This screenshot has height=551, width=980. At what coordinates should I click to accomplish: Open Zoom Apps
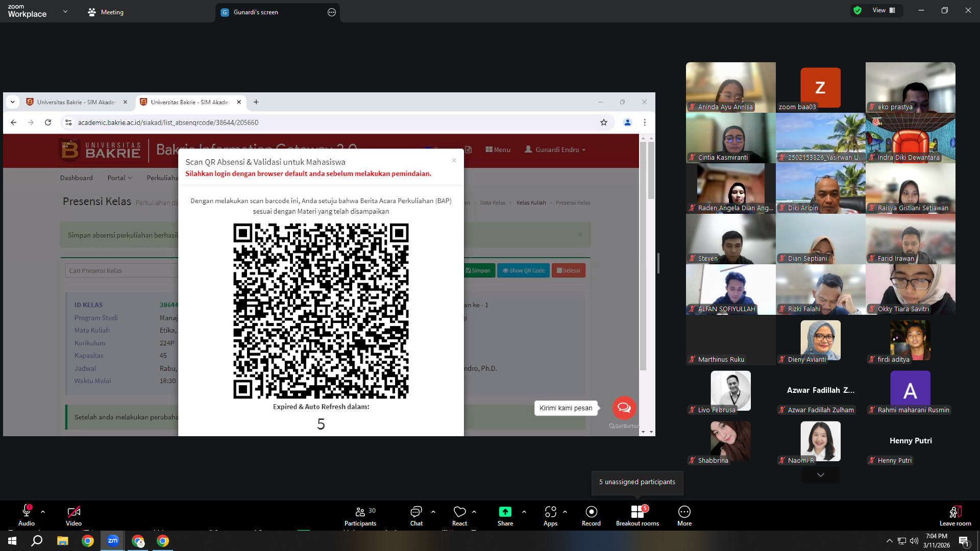tap(550, 515)
